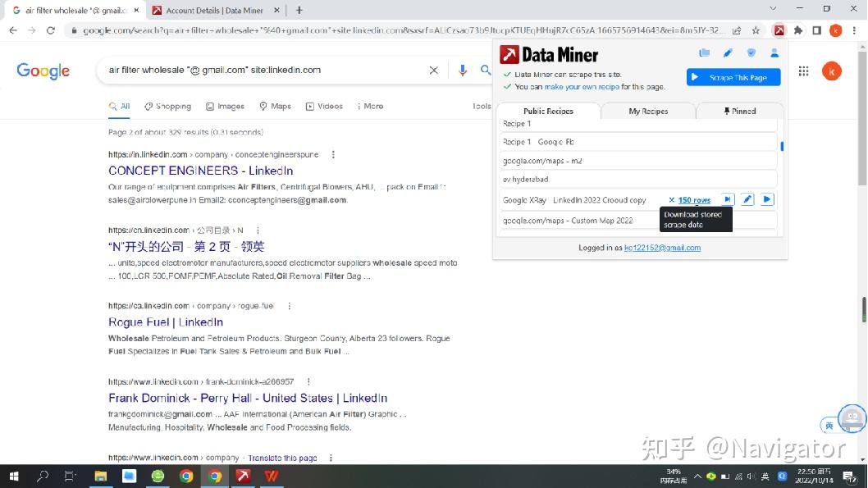Click the run-and-next-page icon for Google XRay
This screenshot has width=868, height=488.
click(728, 200)
